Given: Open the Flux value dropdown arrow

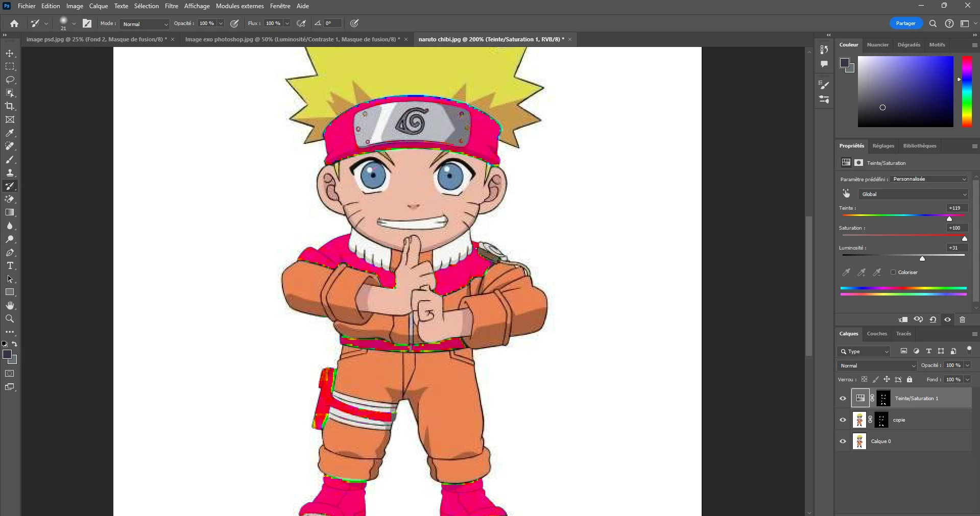Looking at the screenshot, I should point(287,23).
